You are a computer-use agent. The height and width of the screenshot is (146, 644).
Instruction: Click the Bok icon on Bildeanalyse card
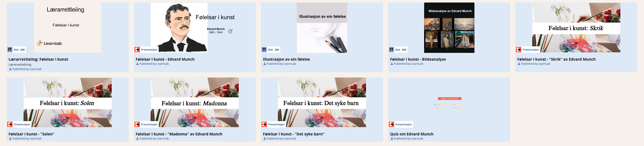391,50
